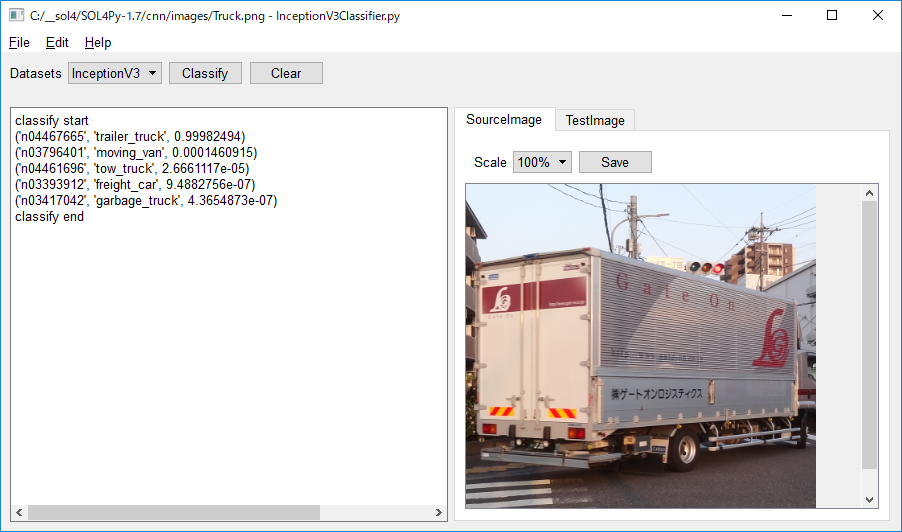
Task: Click image panel scroll down arrow
Action: click(869, 500)
